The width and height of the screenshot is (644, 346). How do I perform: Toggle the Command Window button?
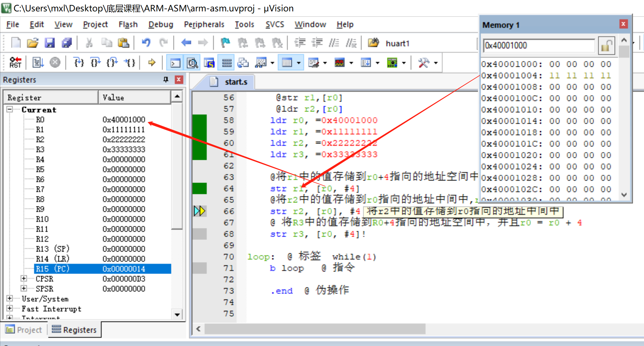click(175, 63)
